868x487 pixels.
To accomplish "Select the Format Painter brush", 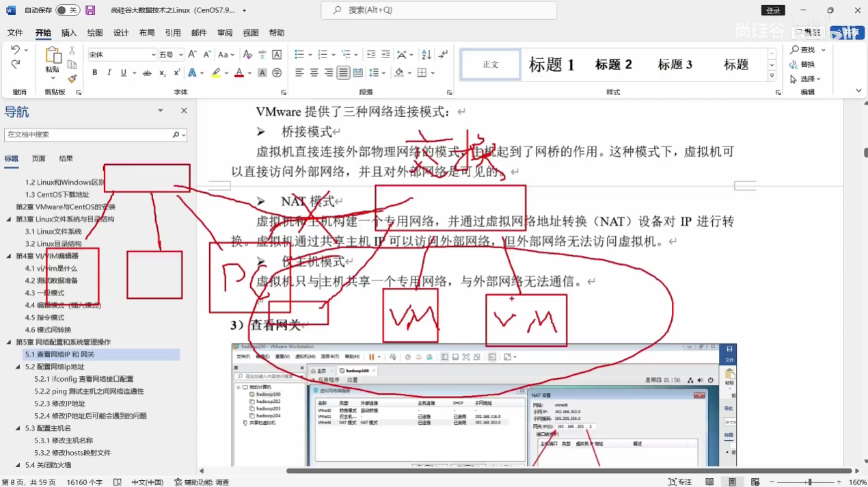I will point(72,79).
